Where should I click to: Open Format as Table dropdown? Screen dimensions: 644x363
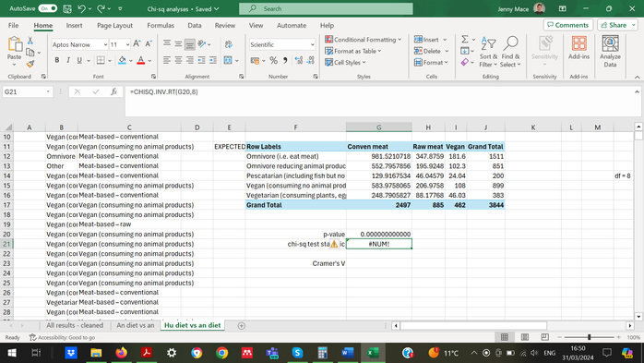353,51
